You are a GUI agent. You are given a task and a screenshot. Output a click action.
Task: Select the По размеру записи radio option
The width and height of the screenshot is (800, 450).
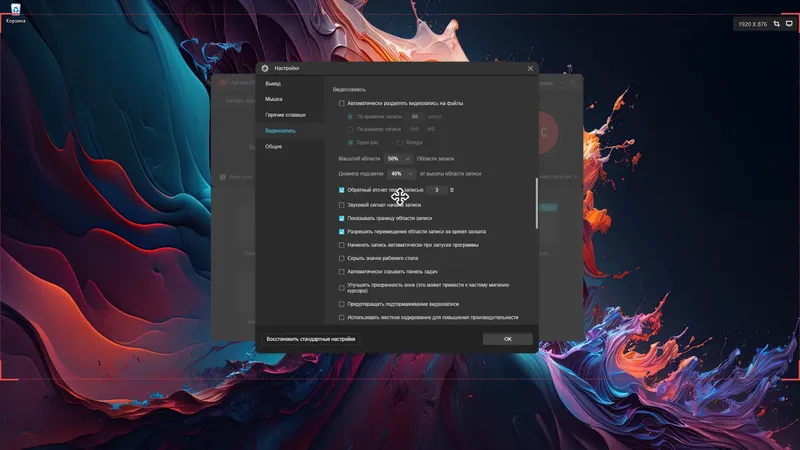(351, 130)
